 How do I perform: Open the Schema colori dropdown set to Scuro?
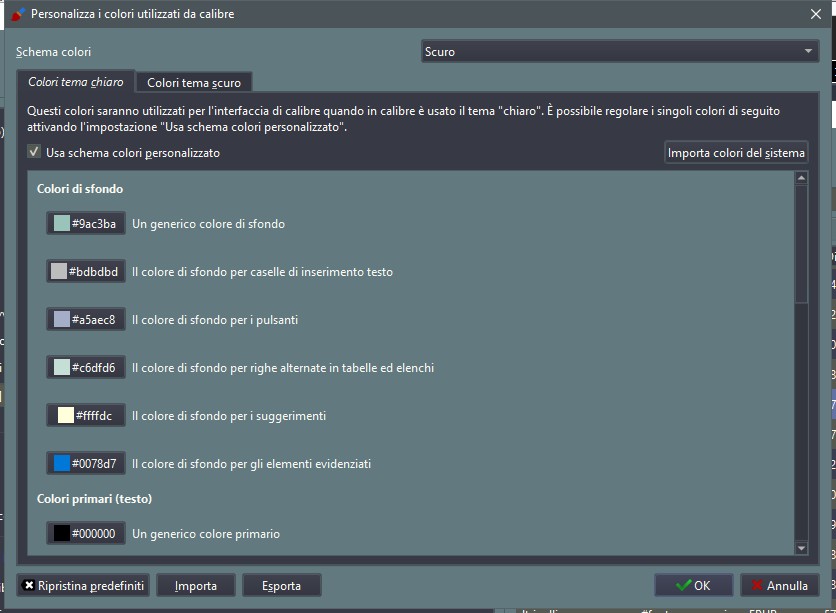pyautogui.click(x=620, y=52)
